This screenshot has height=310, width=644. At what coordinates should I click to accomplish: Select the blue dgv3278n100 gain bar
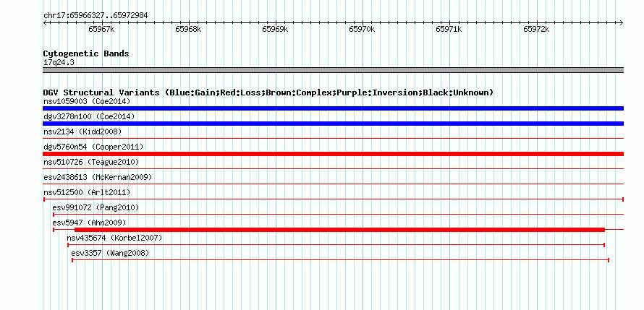(x=333, y=124)
